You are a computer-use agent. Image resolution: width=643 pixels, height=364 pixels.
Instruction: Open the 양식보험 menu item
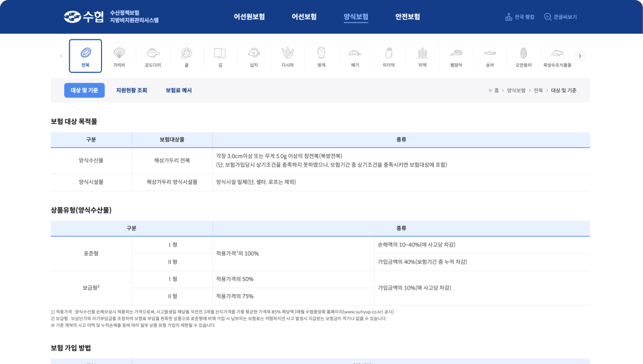pos(356,16)
